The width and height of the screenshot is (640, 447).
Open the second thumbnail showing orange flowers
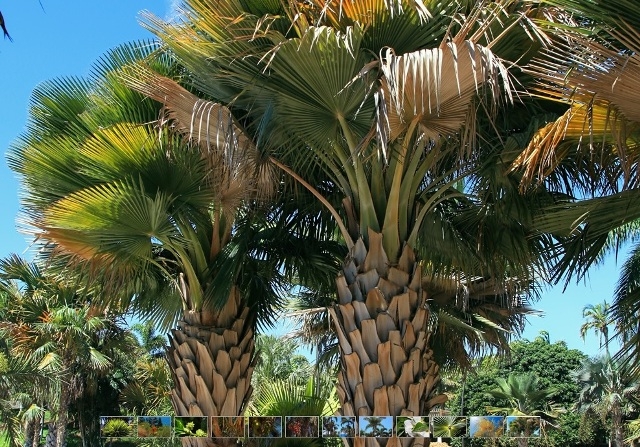click(x=154, y=427)
